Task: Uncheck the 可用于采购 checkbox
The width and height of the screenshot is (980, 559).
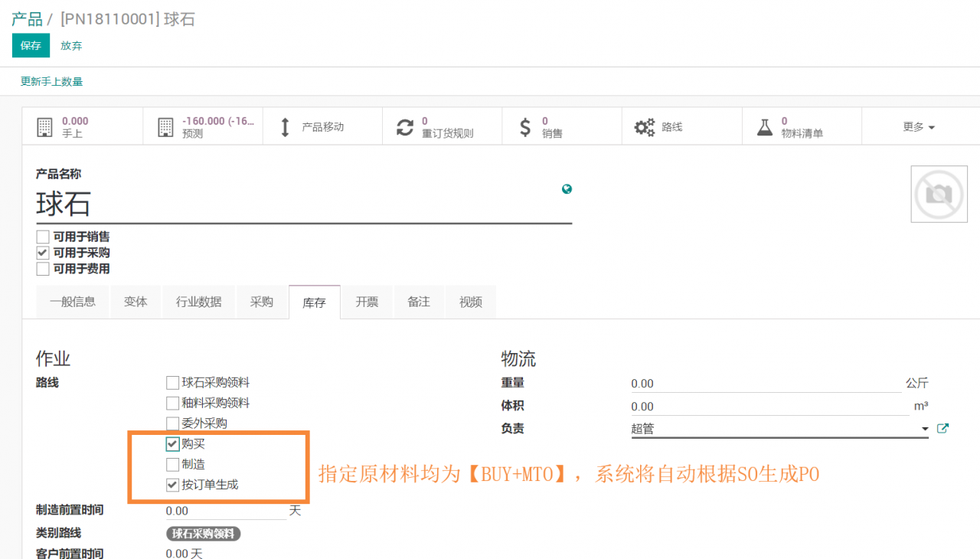Action: pyautogui.click(x=43, y=253)
